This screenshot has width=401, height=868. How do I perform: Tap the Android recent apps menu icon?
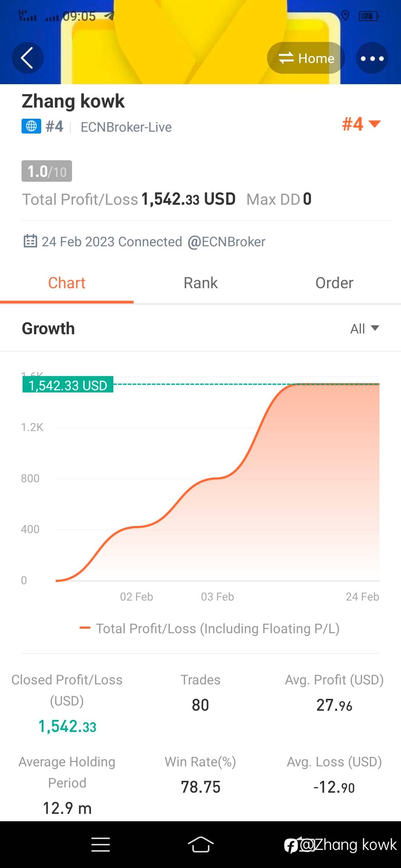pyautogui.click(x=101, y=845)
